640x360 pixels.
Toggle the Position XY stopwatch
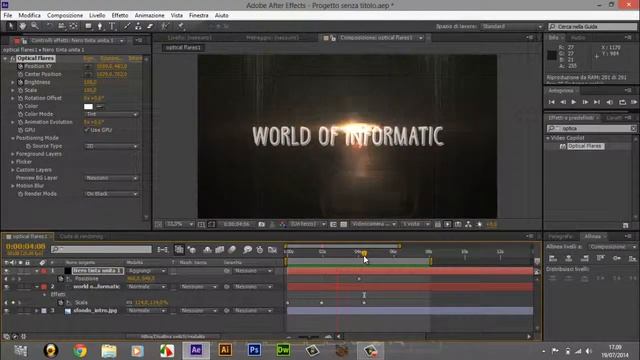(x=20, y=67)
